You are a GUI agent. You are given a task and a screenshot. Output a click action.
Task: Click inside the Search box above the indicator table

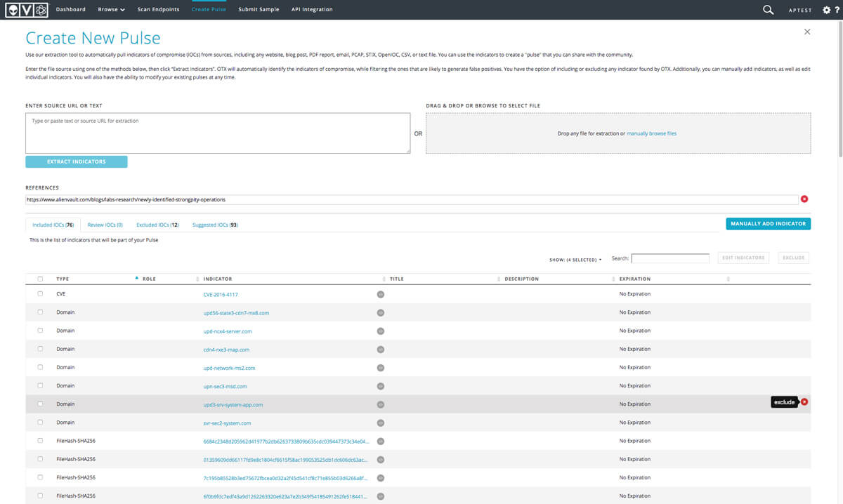[669, 258]
